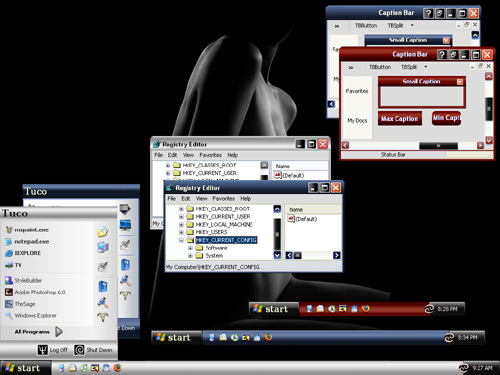Open Adobe Photoshop 6.0 from start menu

tap(35, 292)
